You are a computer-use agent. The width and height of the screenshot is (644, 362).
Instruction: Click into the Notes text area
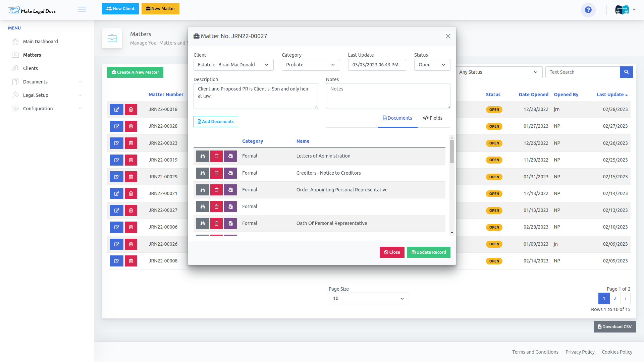388,96
